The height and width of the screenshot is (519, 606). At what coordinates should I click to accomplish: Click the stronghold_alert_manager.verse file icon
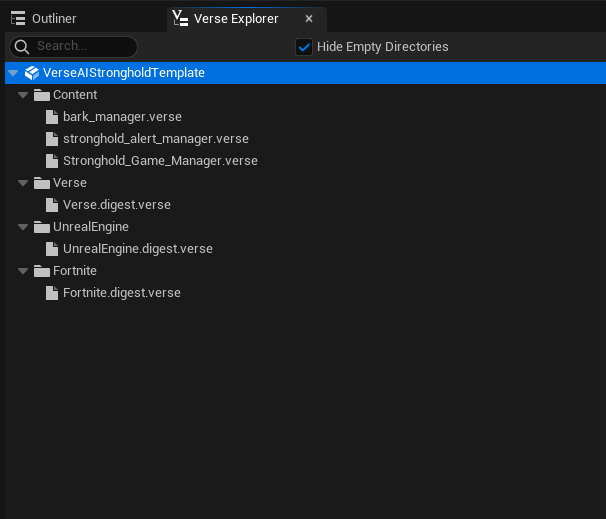(x=52, y=139)
